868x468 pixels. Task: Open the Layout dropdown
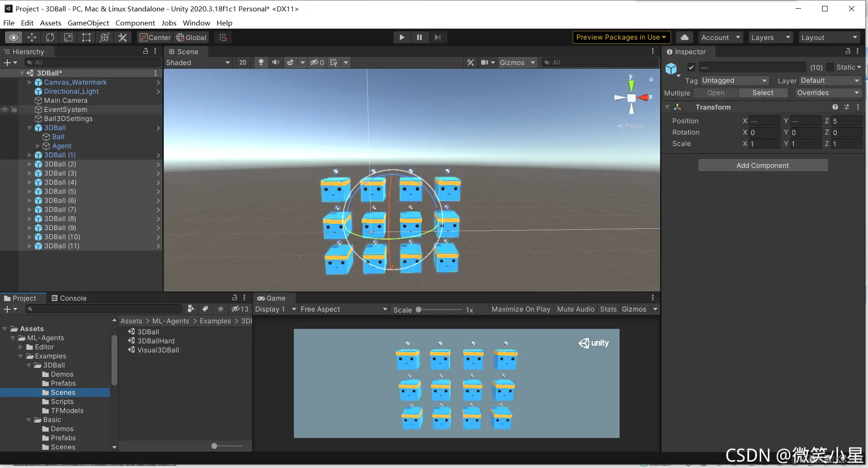(829, 37)
